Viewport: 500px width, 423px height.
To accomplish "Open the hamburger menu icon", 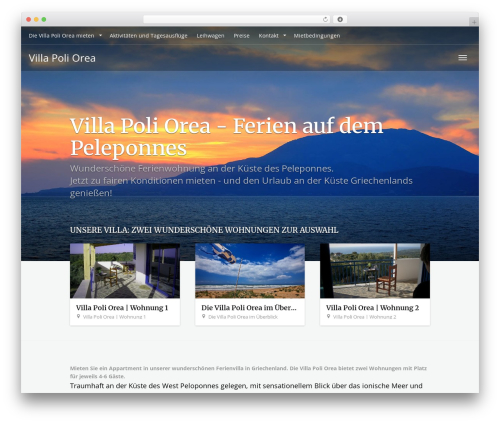I will [462, 58].
